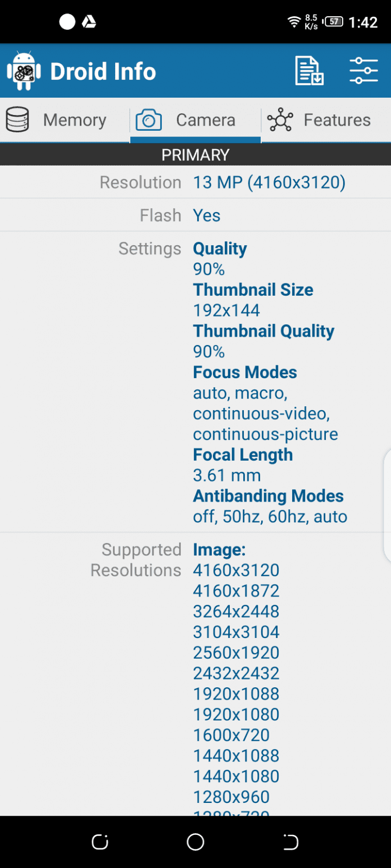Tap the battery indicator in status bar
The width and height of the screenshot is (391, 868).
coord(334,22)
